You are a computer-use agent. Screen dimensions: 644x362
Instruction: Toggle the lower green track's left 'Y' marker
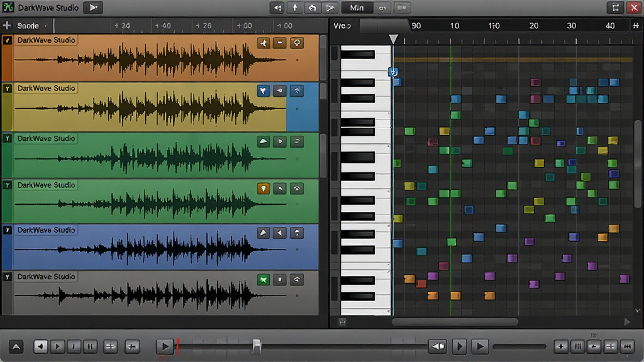coord(7,185)
